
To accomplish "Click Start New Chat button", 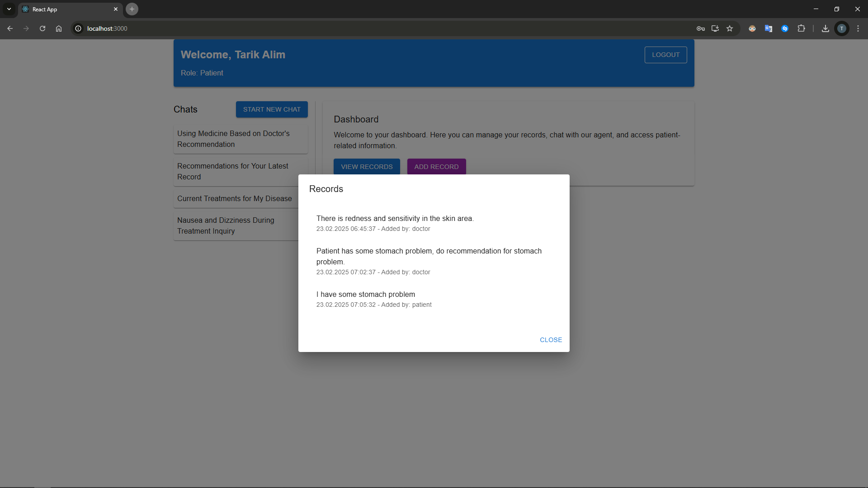I will click(272, 109).
